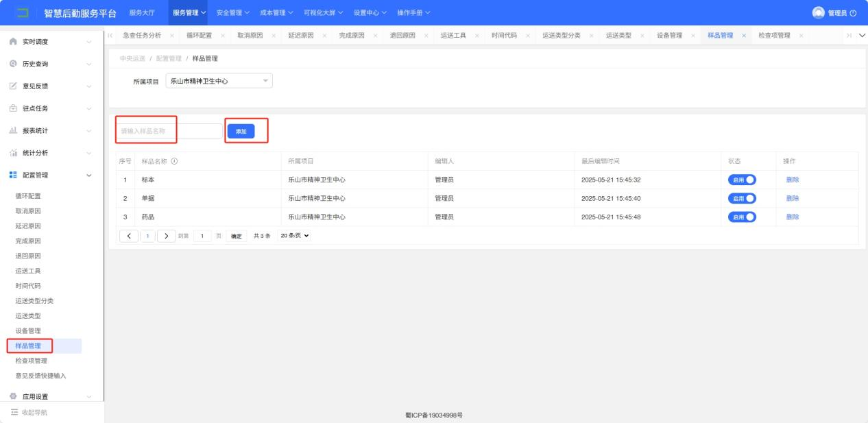Open the tab list dropdown chevron
This screenshot has height=423, width=868.
pyautogui.click(x=861, y=36)
